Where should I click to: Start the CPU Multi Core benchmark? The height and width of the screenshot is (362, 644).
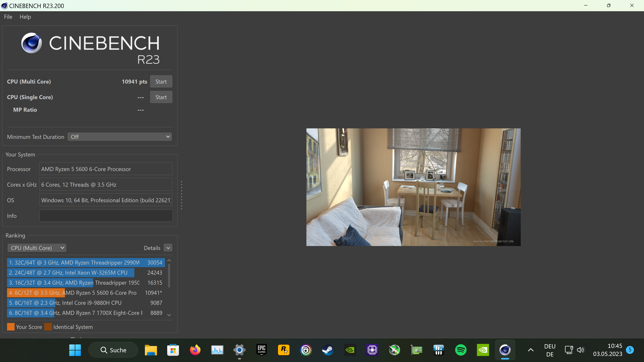(161, 81)
